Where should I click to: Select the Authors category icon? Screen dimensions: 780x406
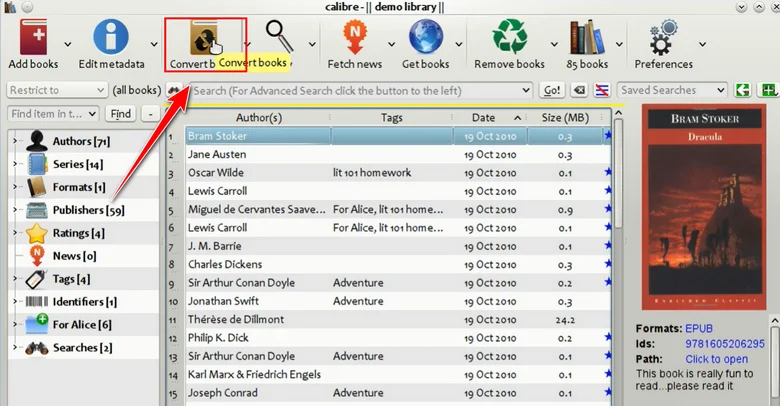37,141
